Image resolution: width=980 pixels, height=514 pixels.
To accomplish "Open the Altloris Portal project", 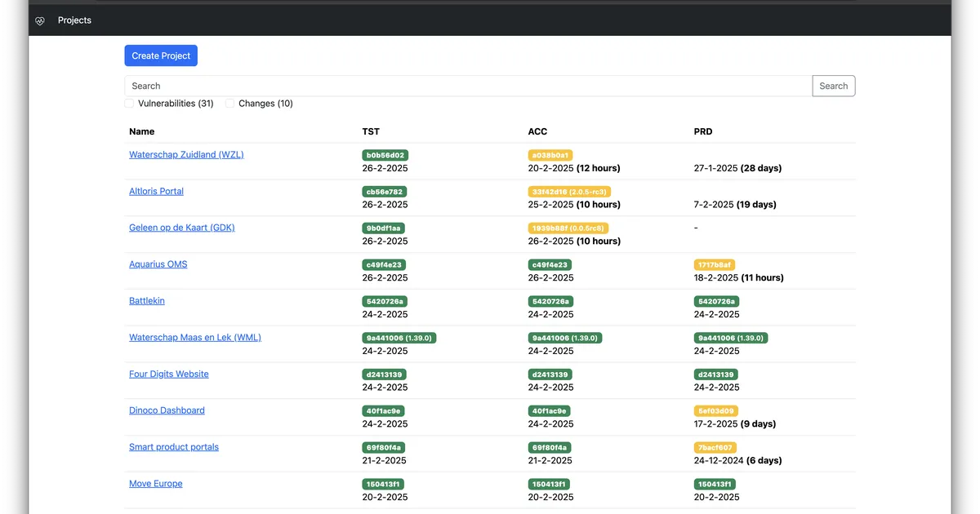I will click(x=156, y=191).
